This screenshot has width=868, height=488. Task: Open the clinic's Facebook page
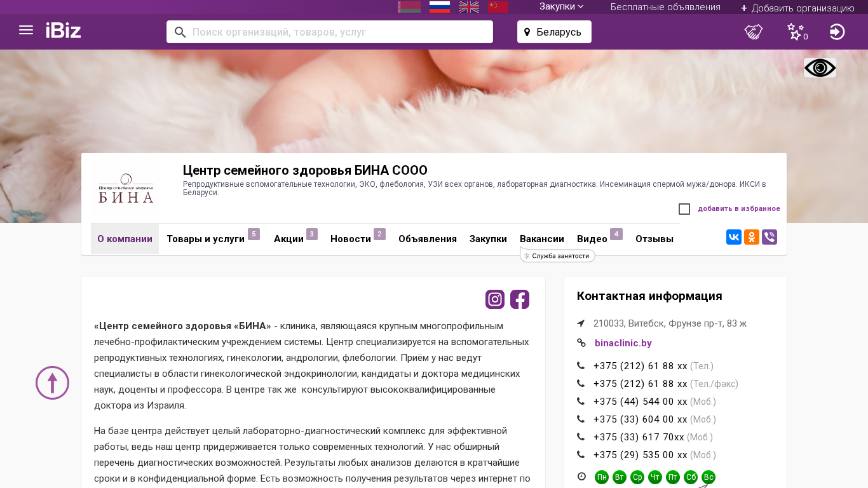tap(520, 299)
